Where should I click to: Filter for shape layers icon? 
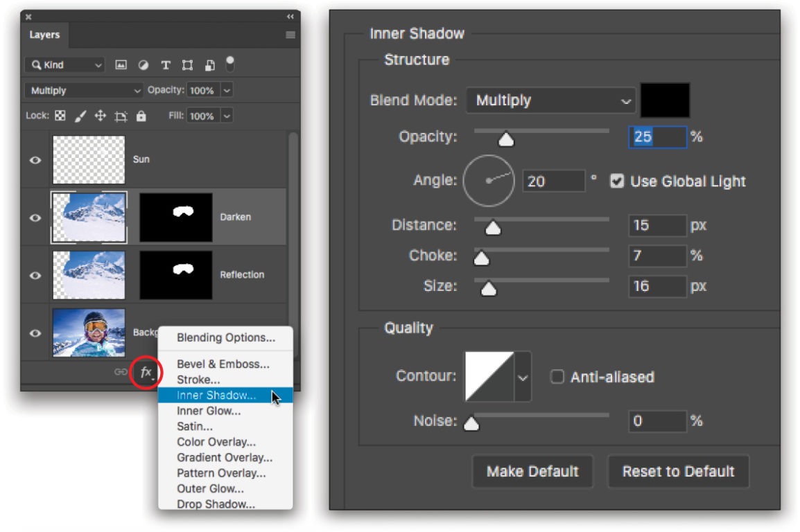(x=186, y=64)
